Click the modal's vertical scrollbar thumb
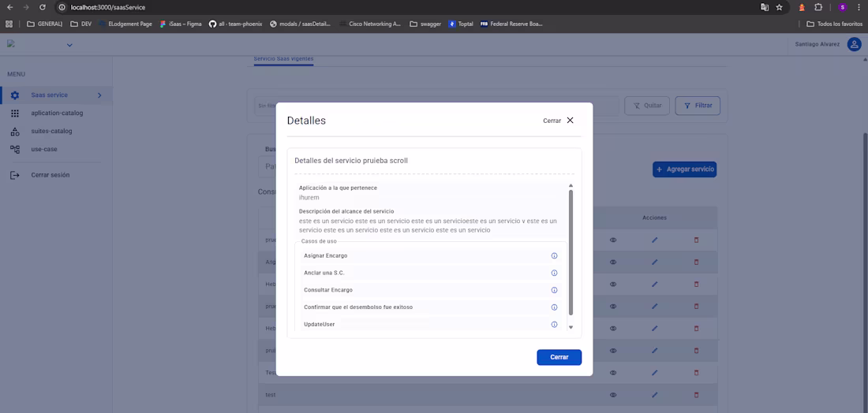868x413 pixels. (571, 252)
